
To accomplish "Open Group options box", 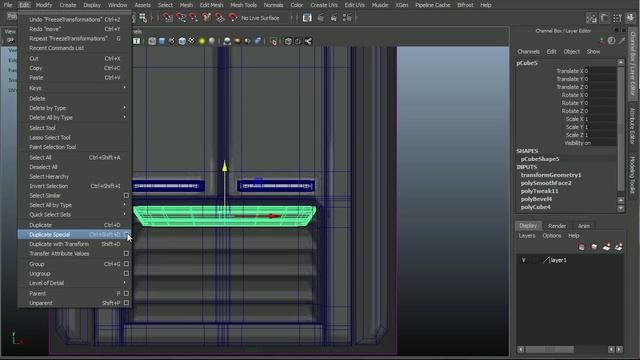I will (x=126, y=264).
